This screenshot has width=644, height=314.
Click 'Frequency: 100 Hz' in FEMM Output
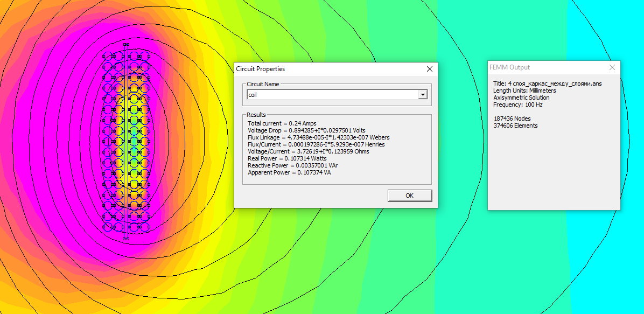point(517,104)
